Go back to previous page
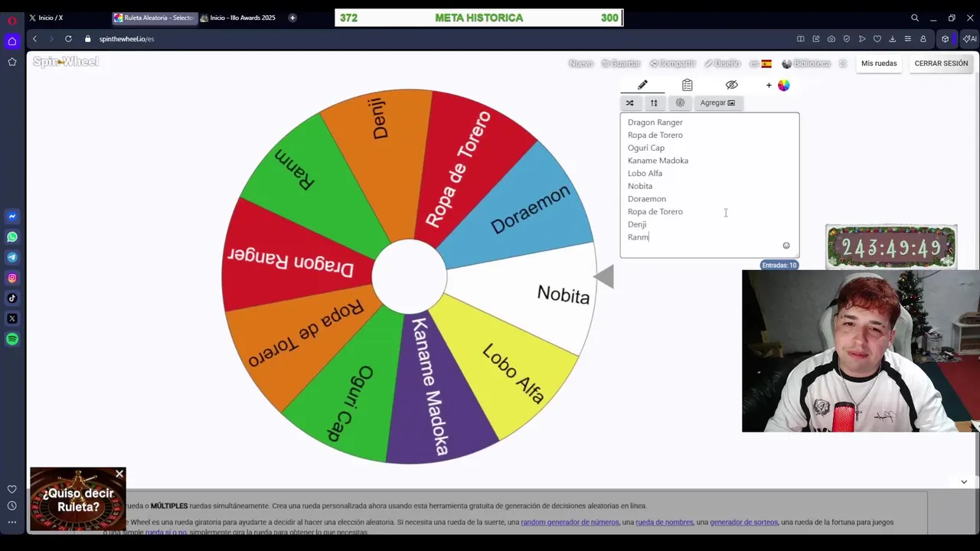The image size is (980, 551). pyautogui.click(x=34, y=39)
